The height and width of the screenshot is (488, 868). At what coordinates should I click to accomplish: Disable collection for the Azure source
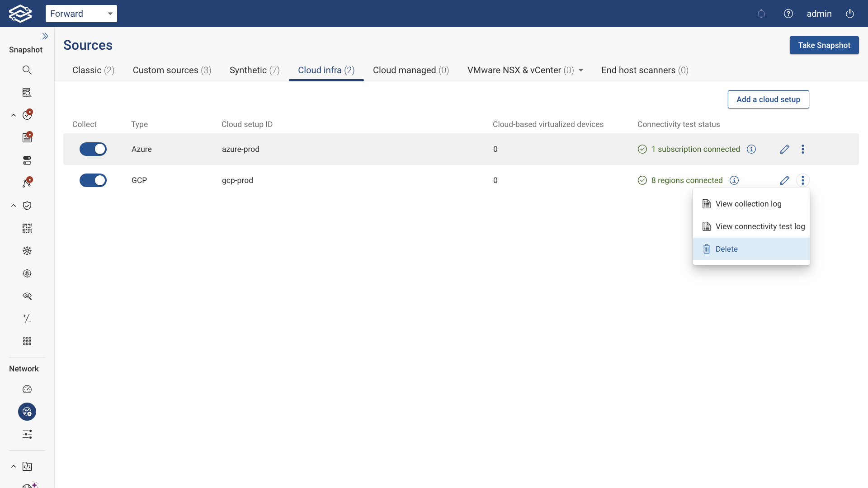(93, 149)
